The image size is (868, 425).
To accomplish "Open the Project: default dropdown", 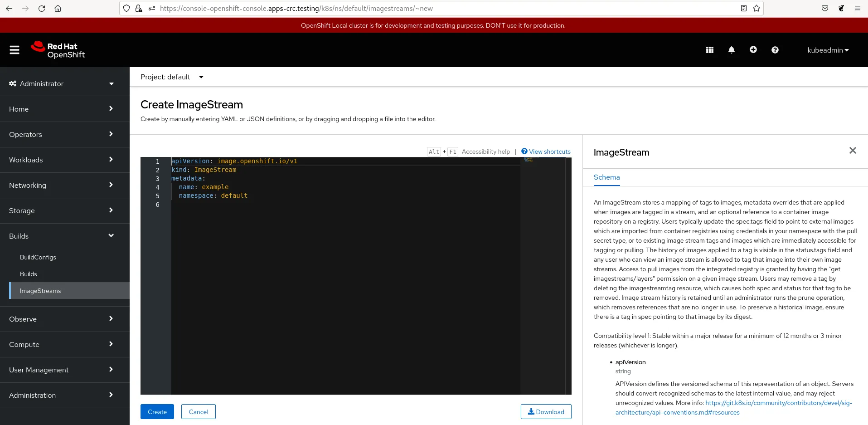I will pyautogui.click(x=172, y=77).
